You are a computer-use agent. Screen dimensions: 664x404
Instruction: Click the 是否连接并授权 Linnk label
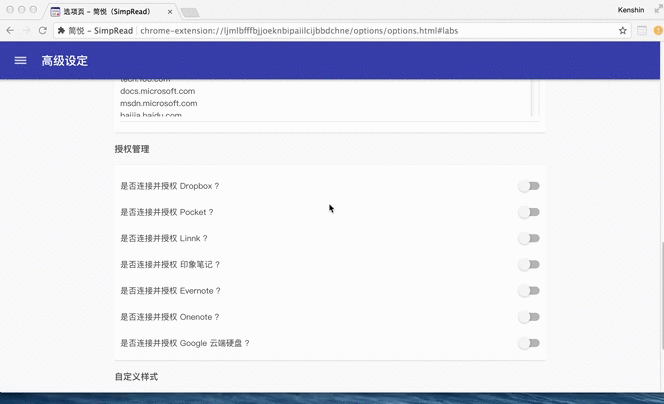pyautogui.click(x=164, y=238)
